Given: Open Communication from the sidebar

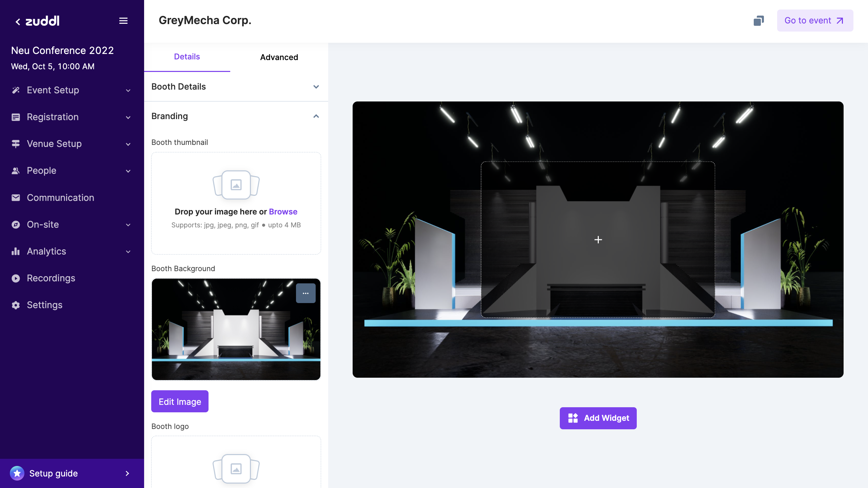Looking at the screenshot, I should [x=60, y=198].
